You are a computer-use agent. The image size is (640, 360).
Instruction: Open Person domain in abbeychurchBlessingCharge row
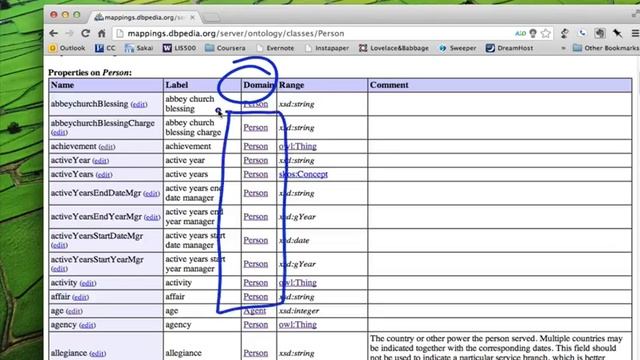(256, 127)
